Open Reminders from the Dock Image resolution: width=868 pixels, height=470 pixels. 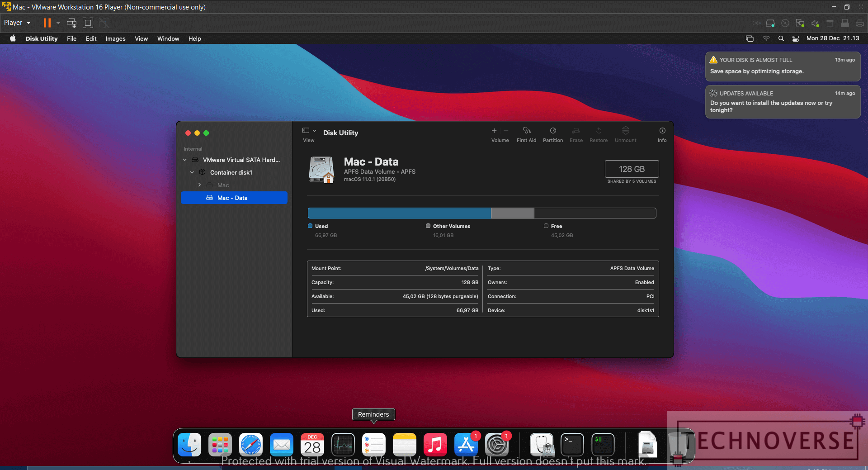tap(374, 445)
